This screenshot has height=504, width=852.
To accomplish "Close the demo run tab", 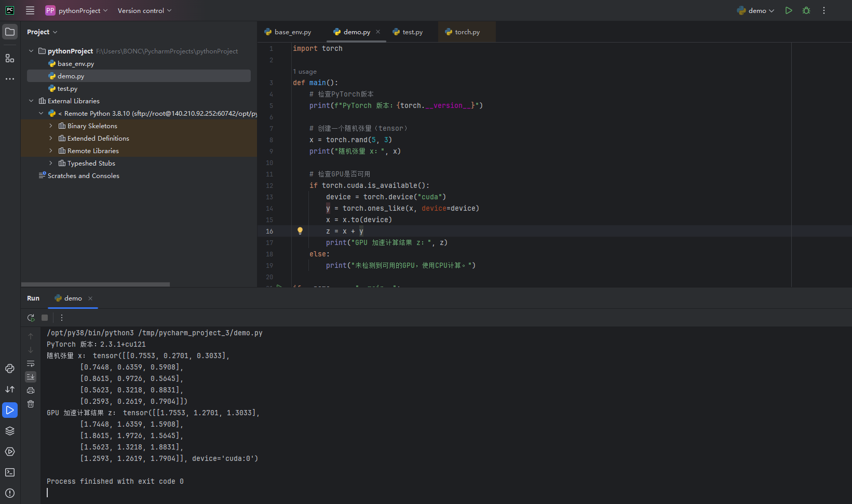I will tap(90, 298).
